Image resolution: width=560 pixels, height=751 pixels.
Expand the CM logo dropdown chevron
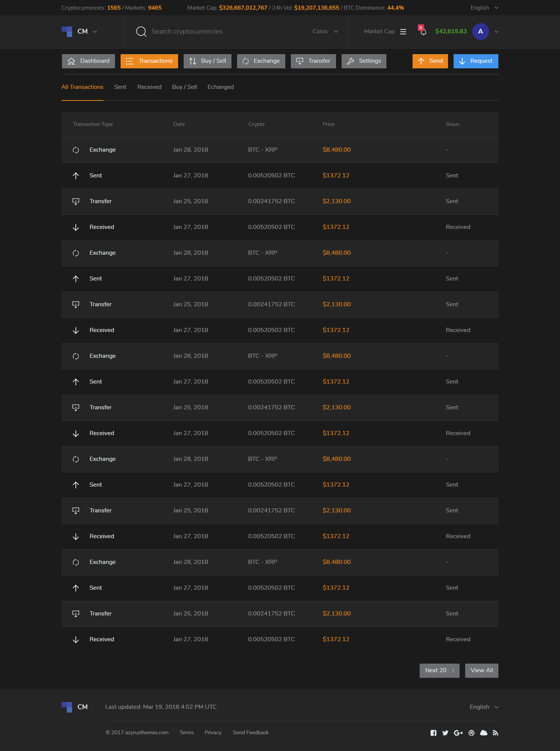click(95, 32)
